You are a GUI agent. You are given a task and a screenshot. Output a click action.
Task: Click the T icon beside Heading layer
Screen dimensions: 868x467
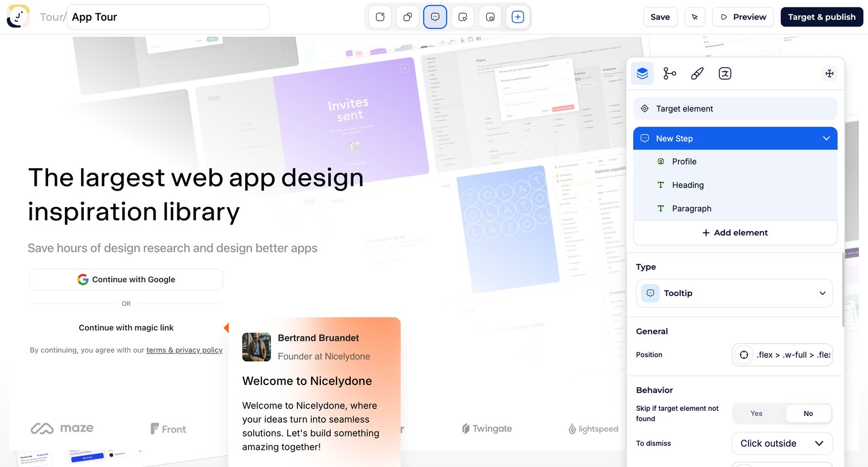(x=661, y=185)
